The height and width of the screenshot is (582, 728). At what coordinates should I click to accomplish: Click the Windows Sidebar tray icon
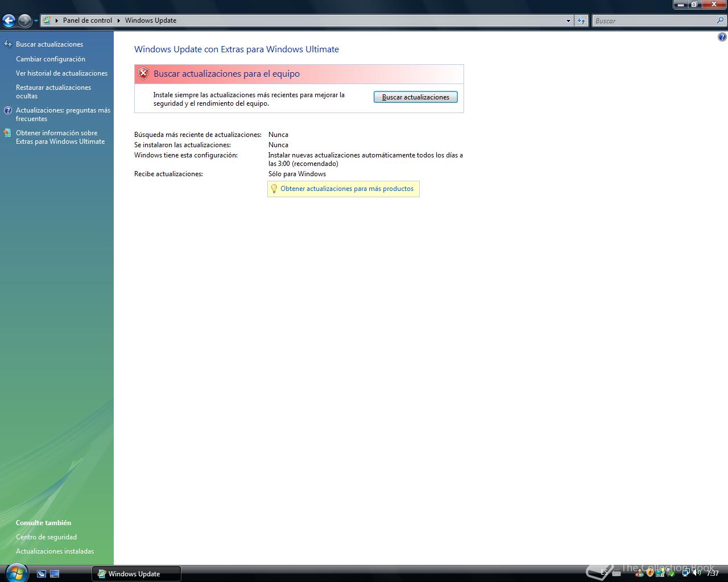(x=660, y=573)
